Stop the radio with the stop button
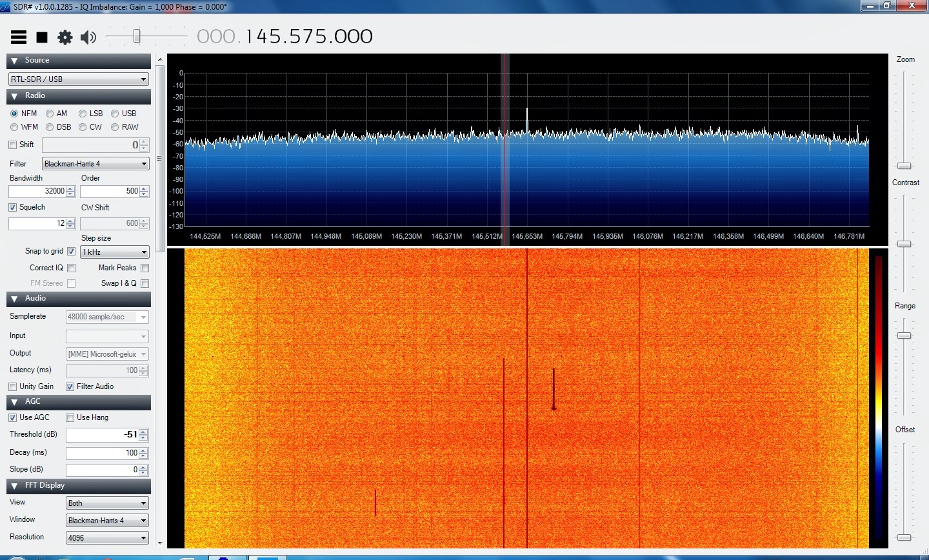This screenshot has width=929, height=560. click(x=42, y=37)
